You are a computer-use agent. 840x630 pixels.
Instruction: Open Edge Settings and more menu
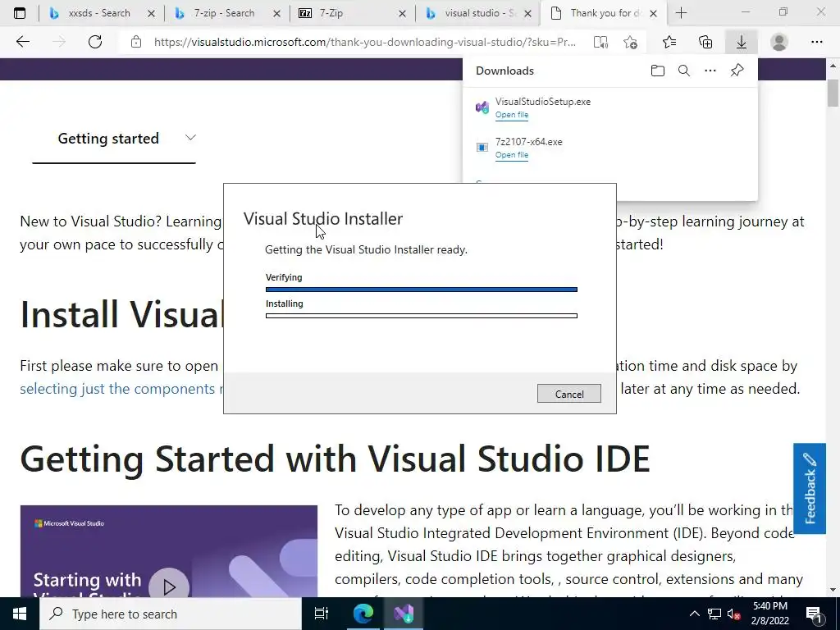point(816,42)
